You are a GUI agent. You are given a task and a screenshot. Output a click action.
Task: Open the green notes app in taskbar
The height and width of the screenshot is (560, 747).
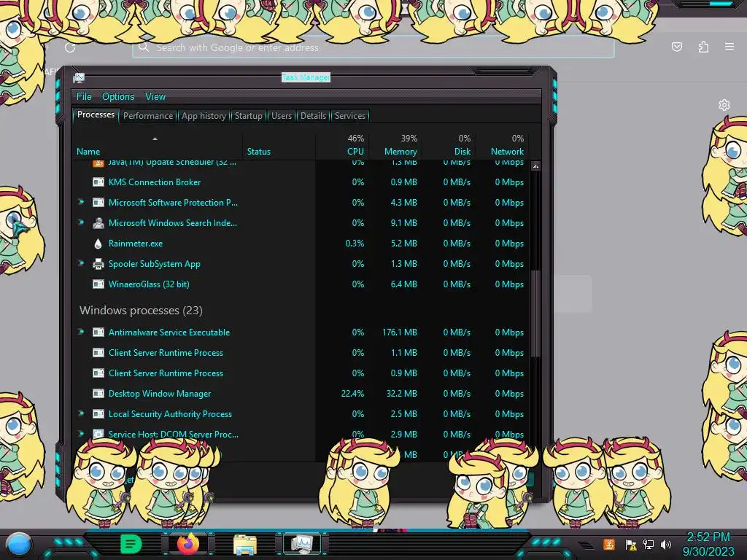131,544
